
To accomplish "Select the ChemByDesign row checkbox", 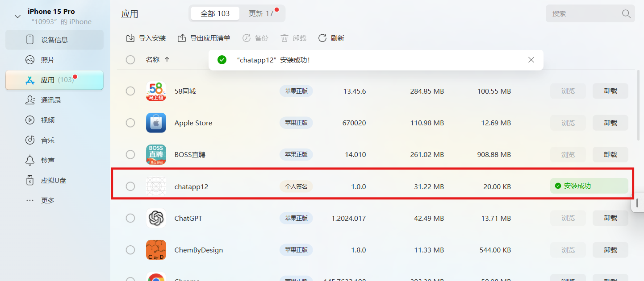I will [130, 250].
